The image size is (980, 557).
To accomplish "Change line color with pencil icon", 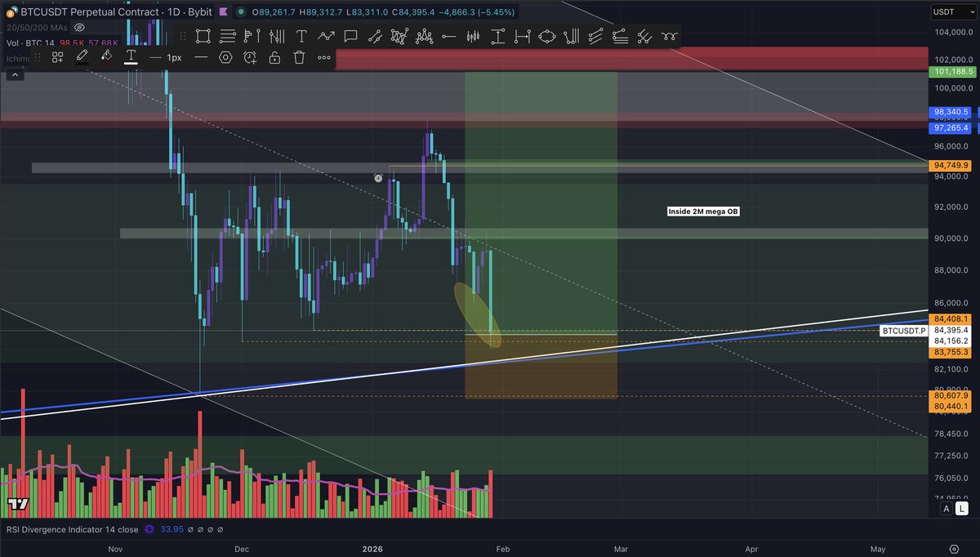I will click(x=82, y=57).
